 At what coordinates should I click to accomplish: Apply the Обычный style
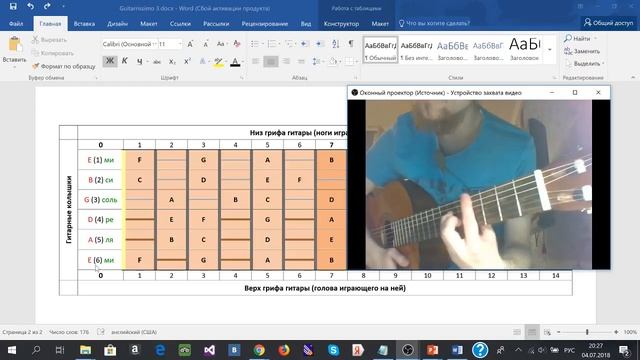380,49
